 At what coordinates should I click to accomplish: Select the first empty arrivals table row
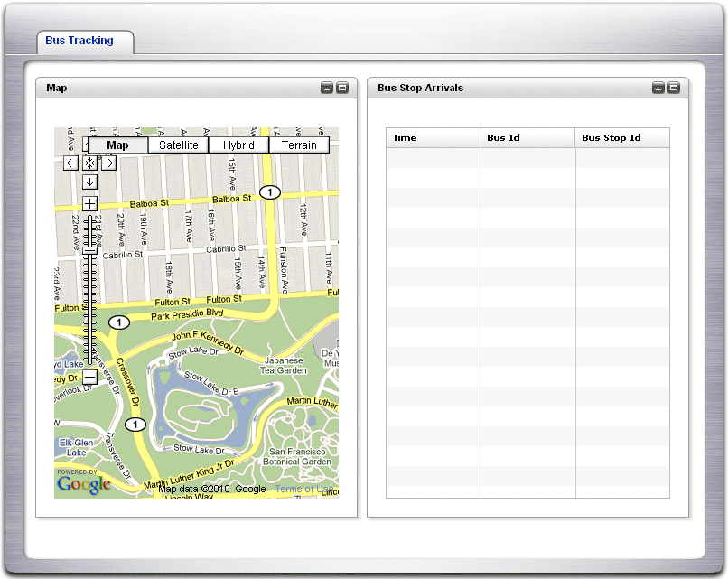point(527,158)
